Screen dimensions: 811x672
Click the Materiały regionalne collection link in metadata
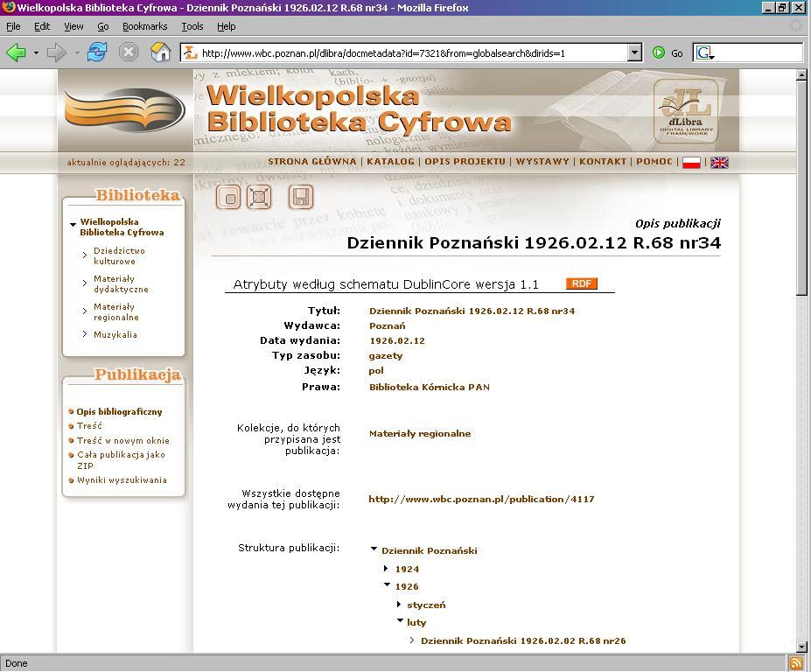(x=420, y=433)
